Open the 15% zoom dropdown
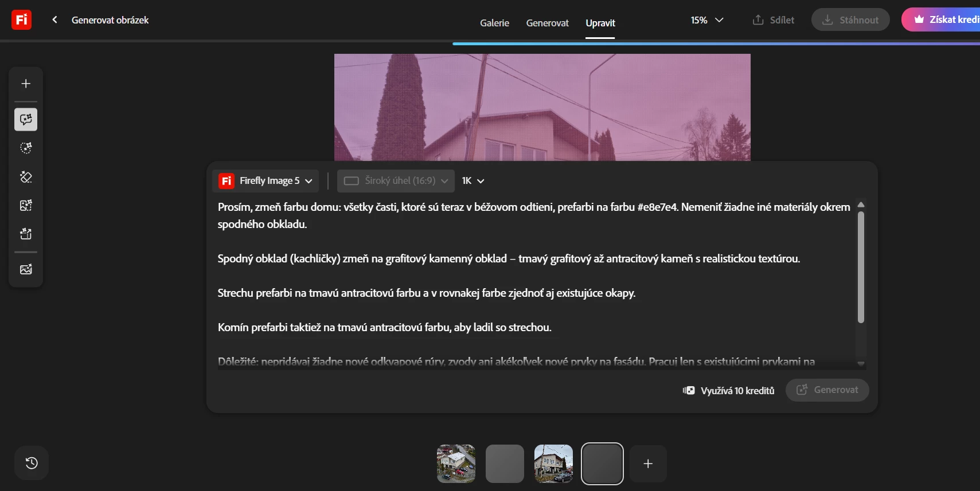This screenshot has height=491, width=980. click(707, 20)
